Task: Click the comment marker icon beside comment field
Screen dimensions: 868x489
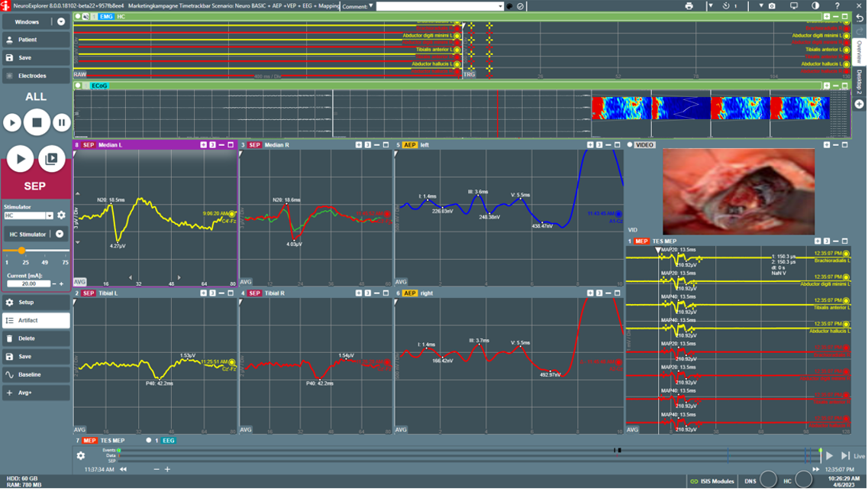Action: click(510, 7)
